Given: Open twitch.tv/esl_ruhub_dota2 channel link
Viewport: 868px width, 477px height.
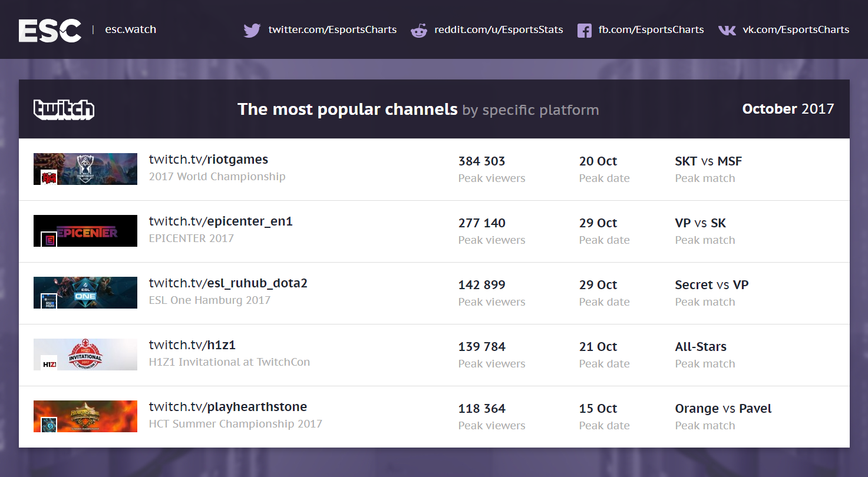Looking at the screenshot, I should 228,283.
